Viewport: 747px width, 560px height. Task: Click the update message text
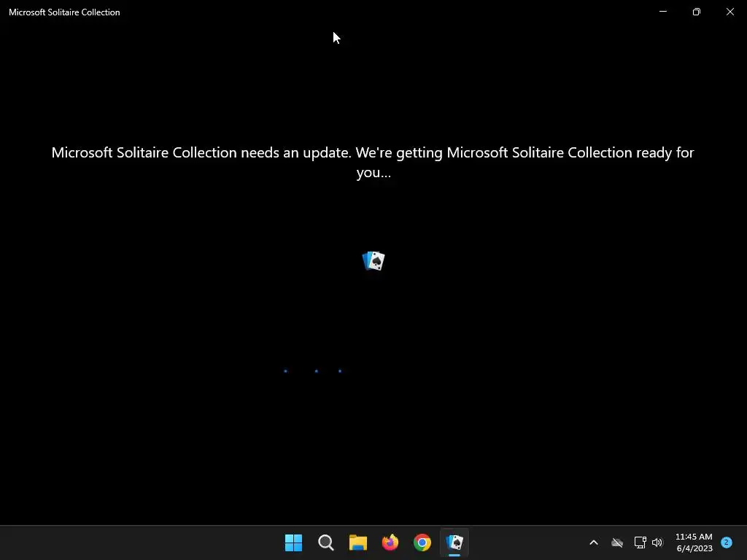pos(373,162)
